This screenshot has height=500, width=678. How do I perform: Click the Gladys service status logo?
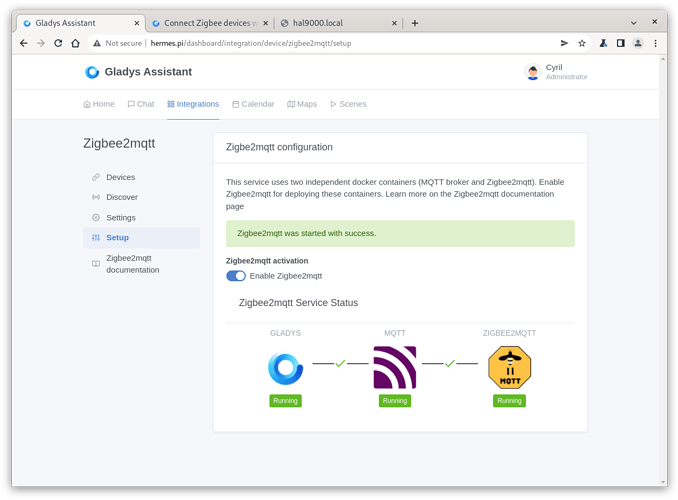coord(285,369)
